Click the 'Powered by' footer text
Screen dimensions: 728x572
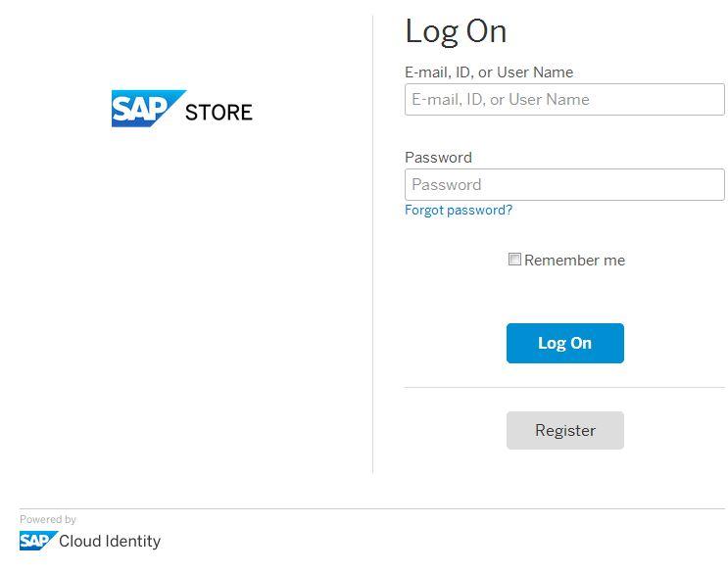48,520
